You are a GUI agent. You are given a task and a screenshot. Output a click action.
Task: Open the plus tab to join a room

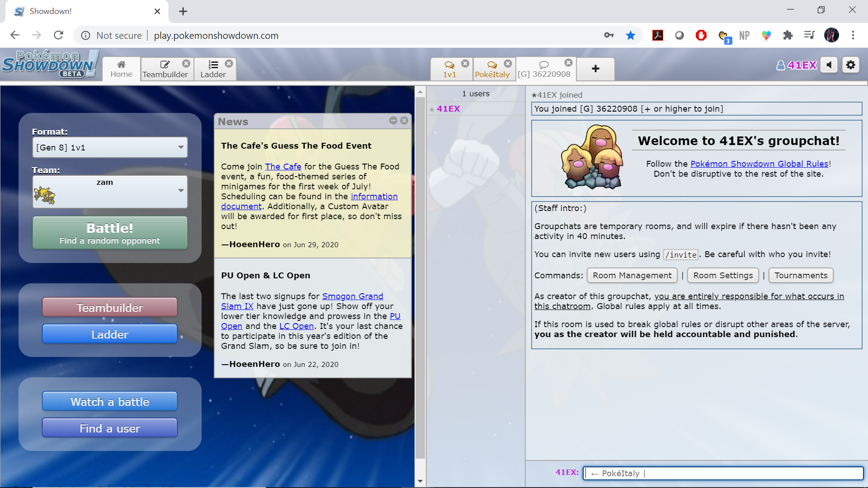click(595, 69)
